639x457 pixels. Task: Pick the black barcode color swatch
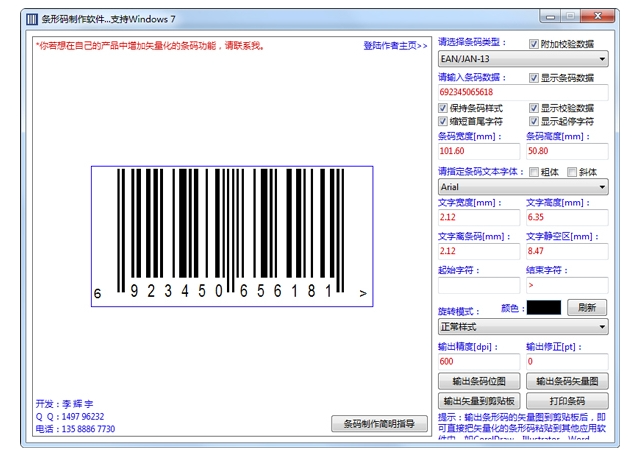click(544, 307)
